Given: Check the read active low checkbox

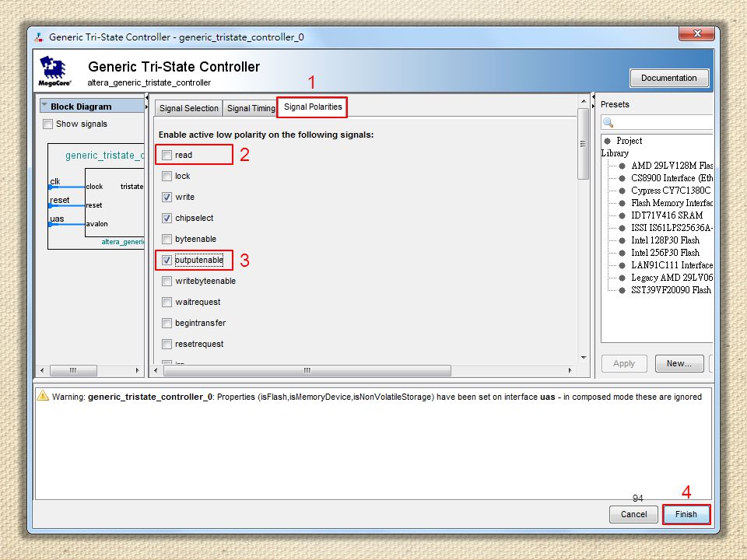Looking at the screenshot, I should tap(167, 155).
